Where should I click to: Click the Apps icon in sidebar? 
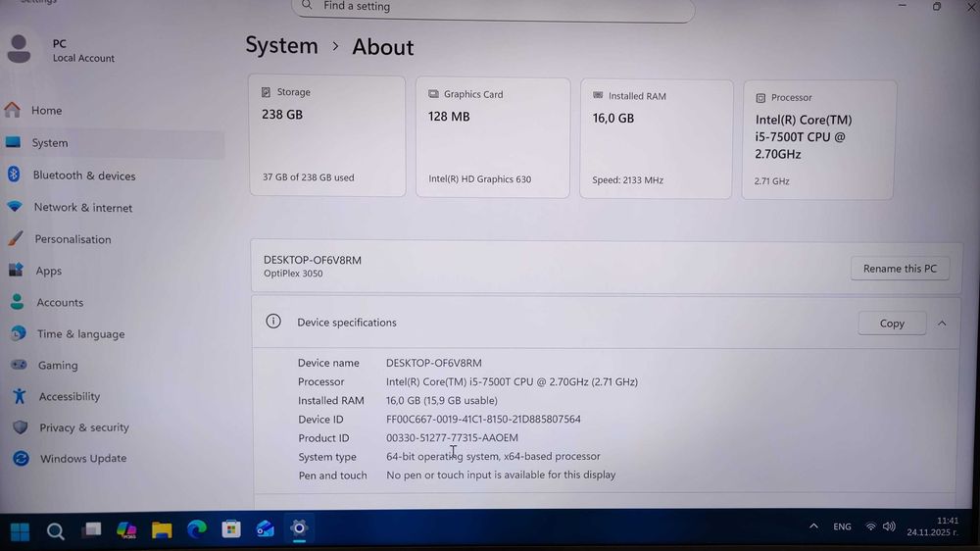point(16,271)
